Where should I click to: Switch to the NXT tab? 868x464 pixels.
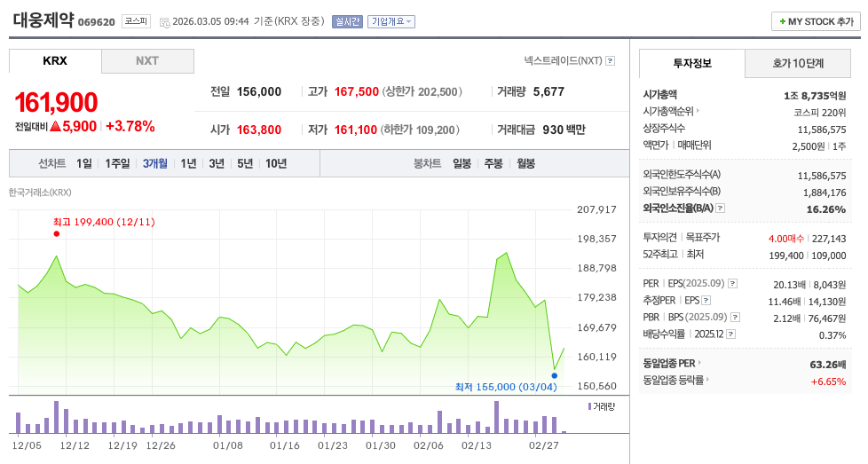147,61
